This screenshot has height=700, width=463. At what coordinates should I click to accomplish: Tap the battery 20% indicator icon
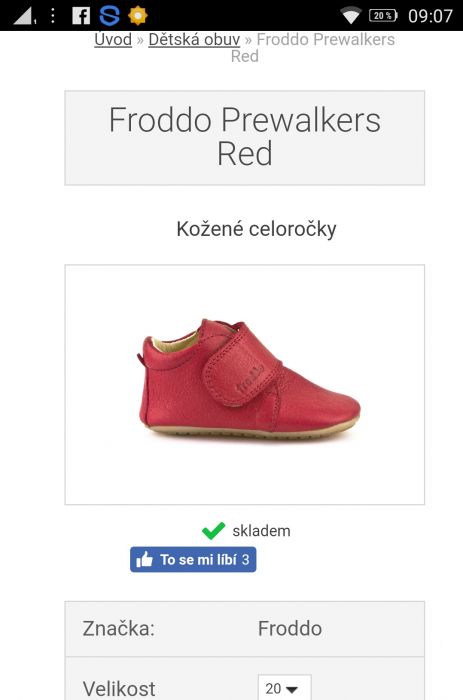point(384,16)
